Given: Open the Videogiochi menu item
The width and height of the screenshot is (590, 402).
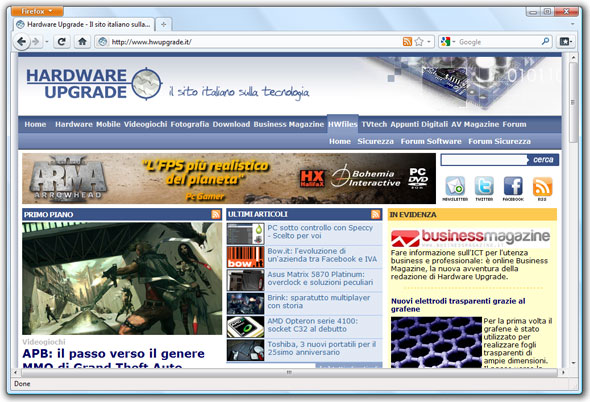Looking at the screenshot, I should point(145,124).
